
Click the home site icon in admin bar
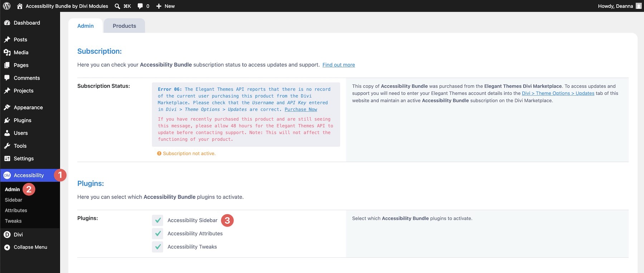click(20, 6)
